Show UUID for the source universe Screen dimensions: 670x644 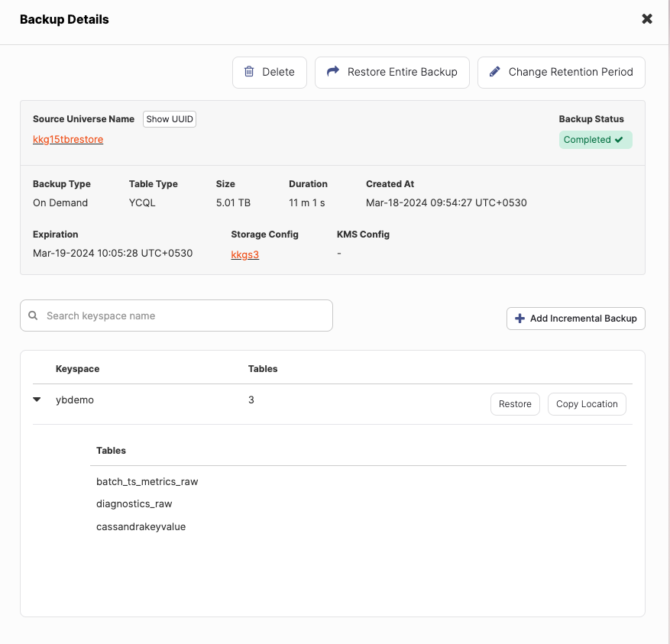(x=170, y=119)
